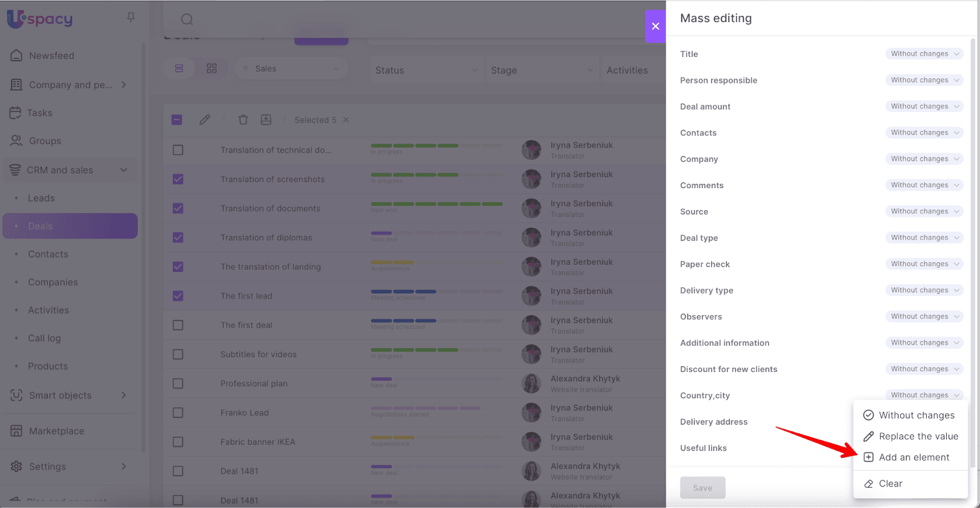Click the export download icon in toolbar
Viewport: 980px width, 508px height.
click(266, 120)
